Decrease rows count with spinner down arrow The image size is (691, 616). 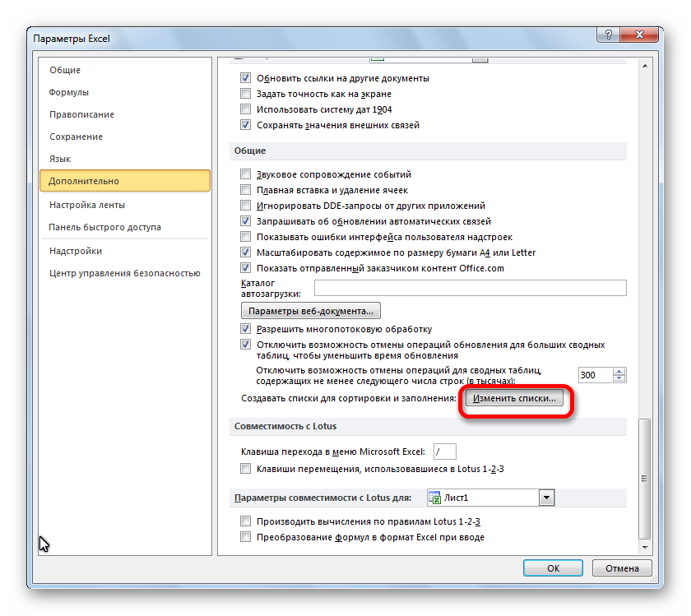[619, 378]
